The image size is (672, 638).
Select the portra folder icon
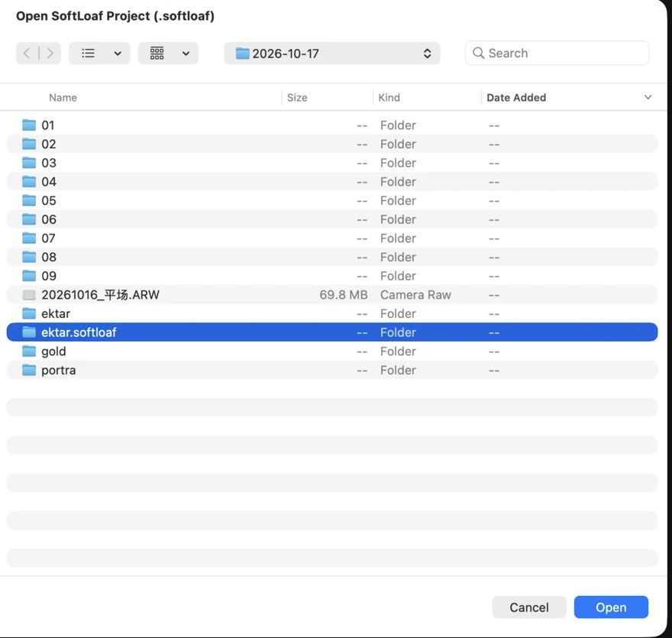click(x=29, y=370)
